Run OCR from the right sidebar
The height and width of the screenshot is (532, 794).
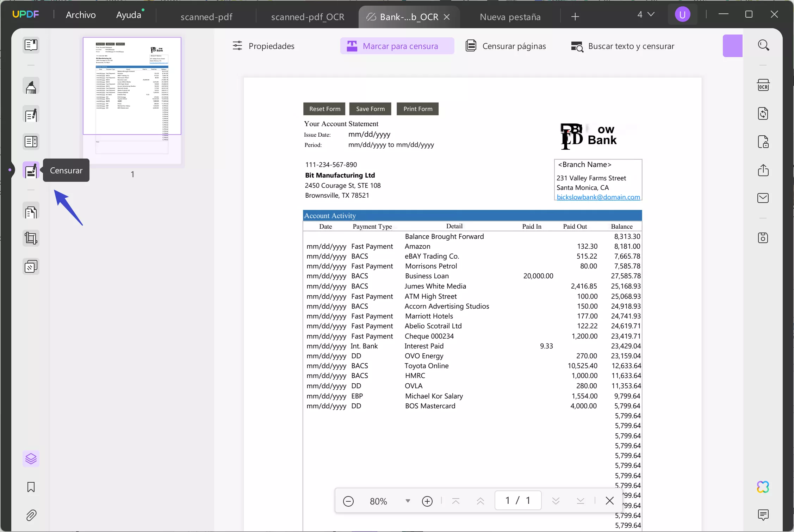coord(763,85)
